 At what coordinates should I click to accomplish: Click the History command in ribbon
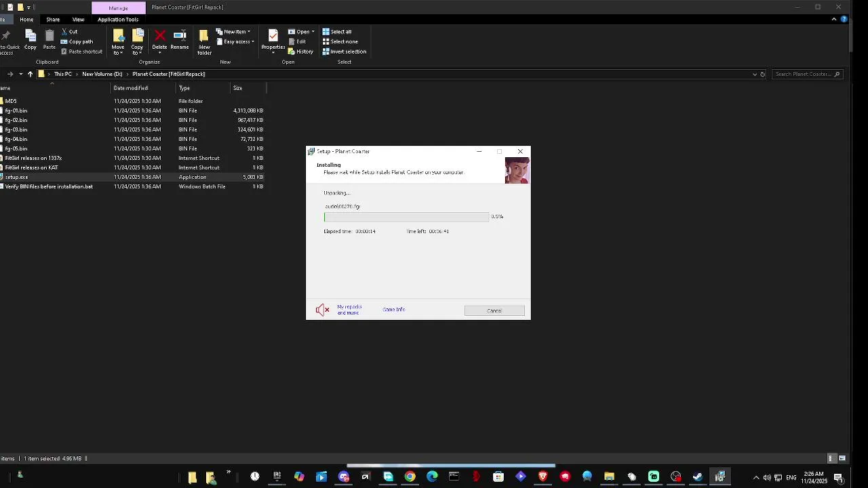[x=300, y=52]
